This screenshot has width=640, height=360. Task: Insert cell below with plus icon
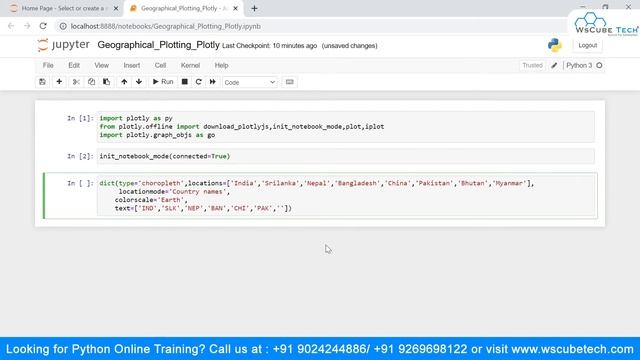coord(59,82)
